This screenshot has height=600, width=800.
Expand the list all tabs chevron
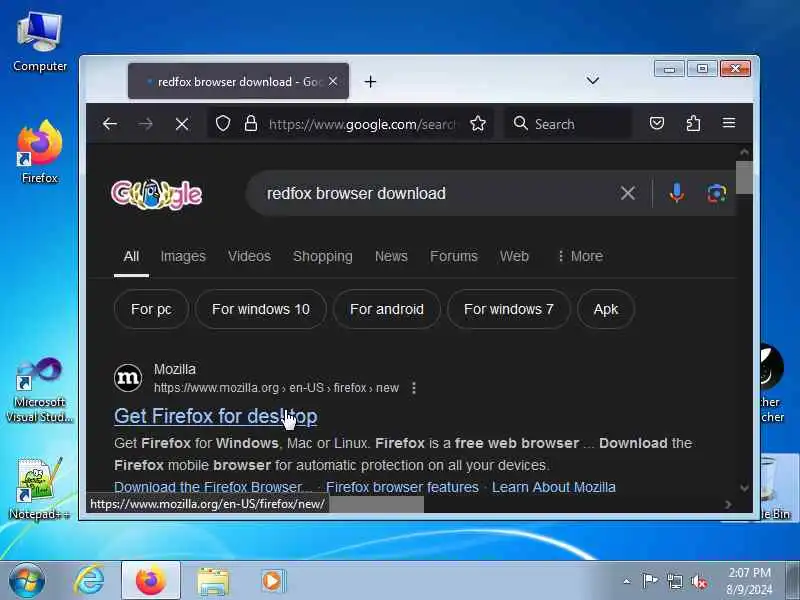pos(592,80)
